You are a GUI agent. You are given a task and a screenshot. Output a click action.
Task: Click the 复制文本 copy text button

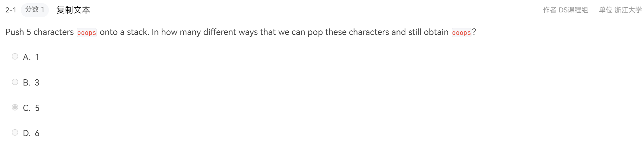tap(73, 10)
